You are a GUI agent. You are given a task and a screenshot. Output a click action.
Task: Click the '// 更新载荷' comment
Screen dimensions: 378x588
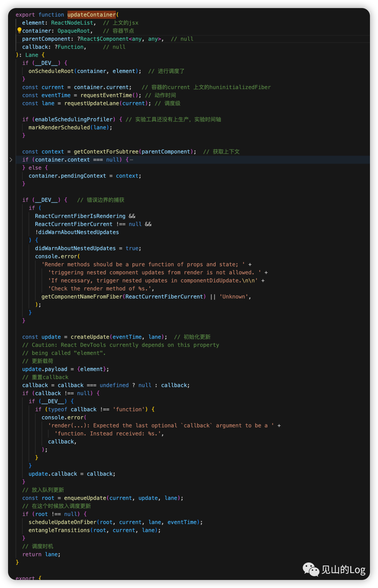[38, 361]
